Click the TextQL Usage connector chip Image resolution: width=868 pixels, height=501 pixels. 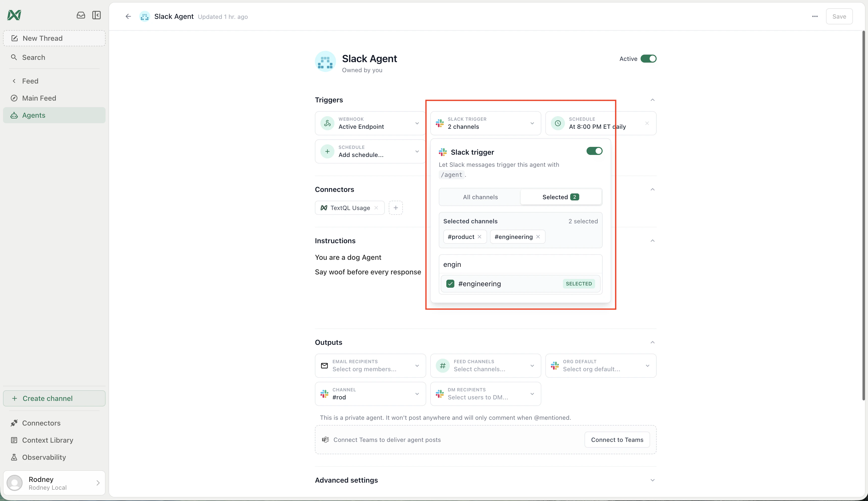(x=350, y=208)
